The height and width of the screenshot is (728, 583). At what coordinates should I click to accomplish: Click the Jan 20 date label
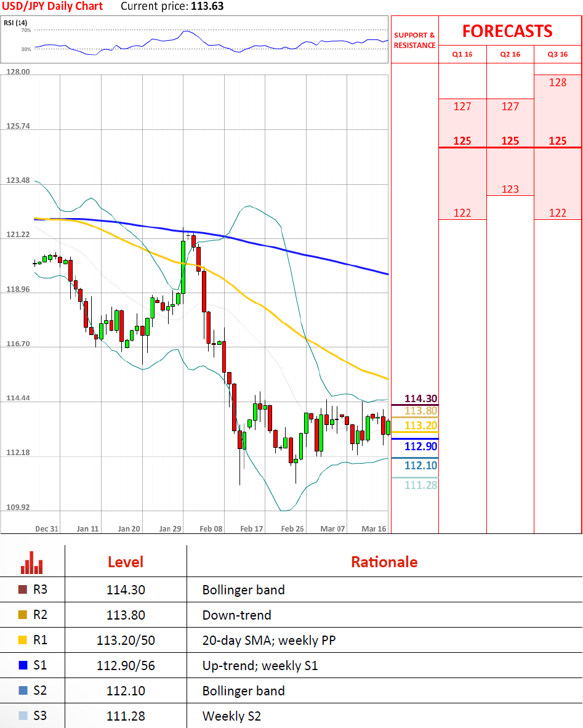tap(129, 529)
